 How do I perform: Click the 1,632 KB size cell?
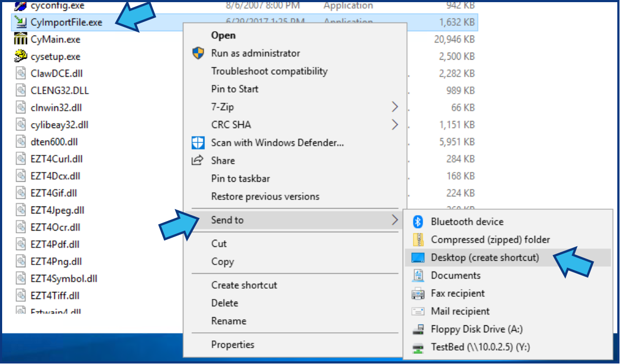(x=457, y=22)
